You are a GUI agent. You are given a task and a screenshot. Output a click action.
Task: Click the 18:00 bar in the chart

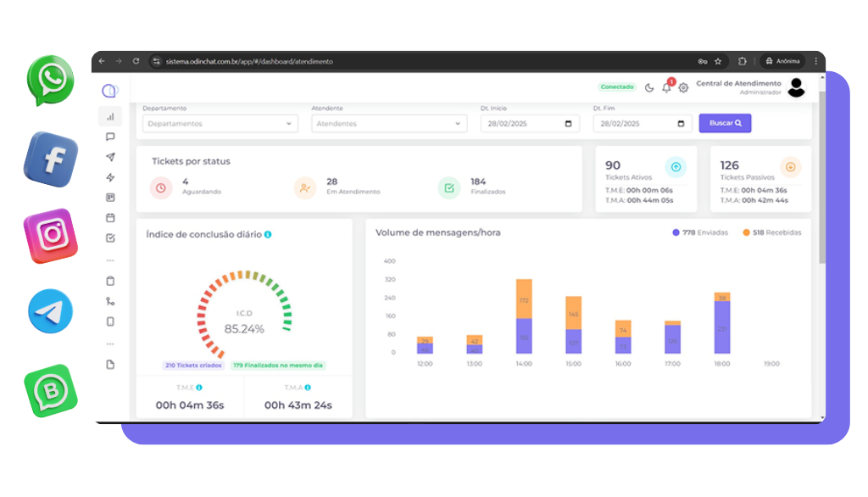(722, 323)
